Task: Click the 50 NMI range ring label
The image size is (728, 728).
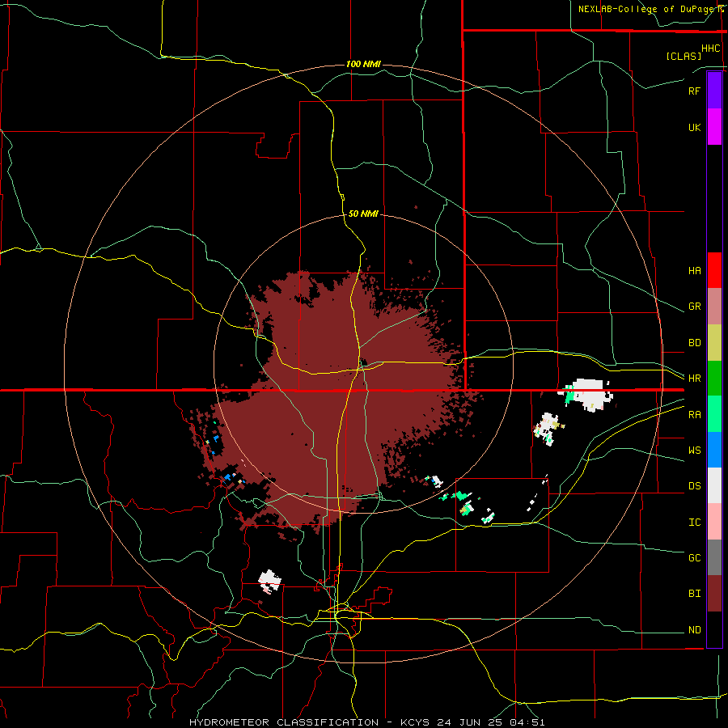Action: tap(363, 214)
